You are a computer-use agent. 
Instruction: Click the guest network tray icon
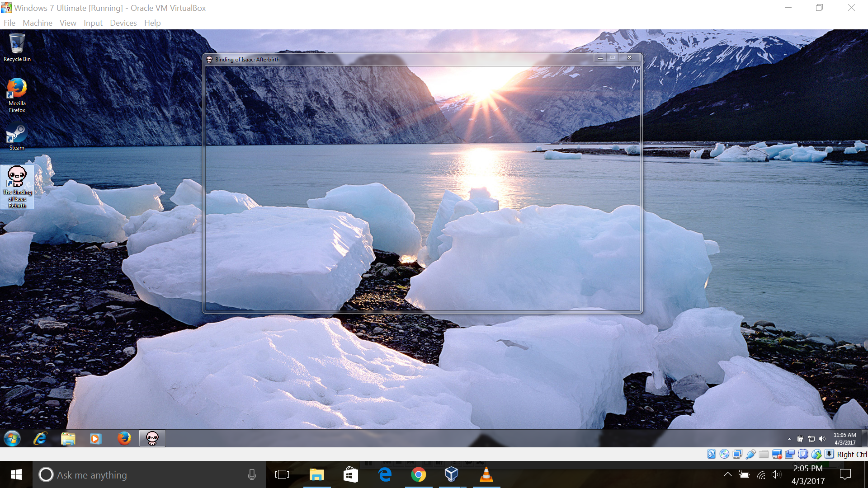coord(811,439)
